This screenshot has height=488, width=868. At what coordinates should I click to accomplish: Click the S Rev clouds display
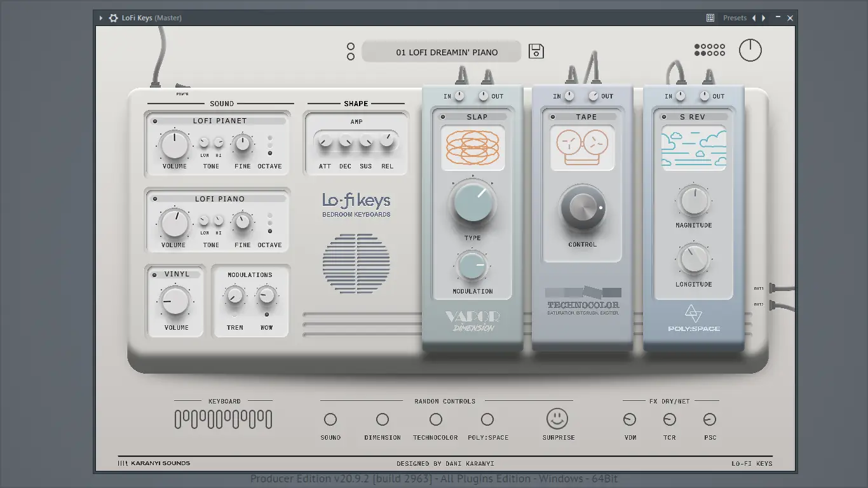694,148
